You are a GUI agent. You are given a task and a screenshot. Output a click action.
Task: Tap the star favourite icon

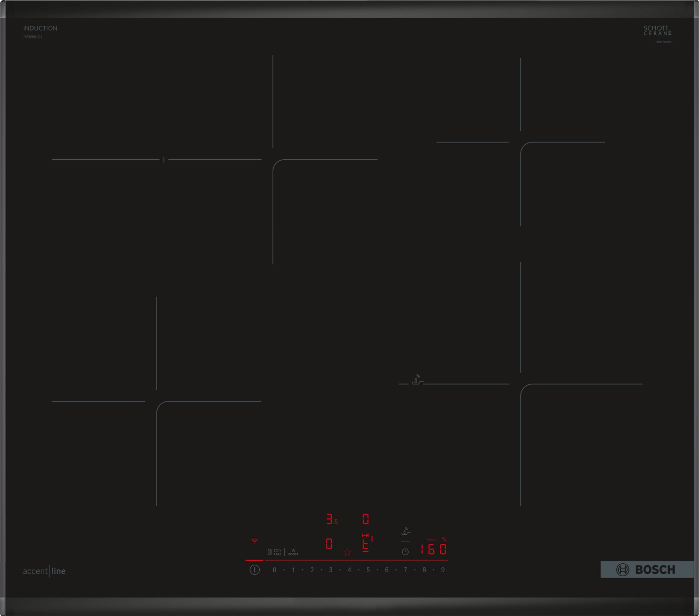point(347,552)
